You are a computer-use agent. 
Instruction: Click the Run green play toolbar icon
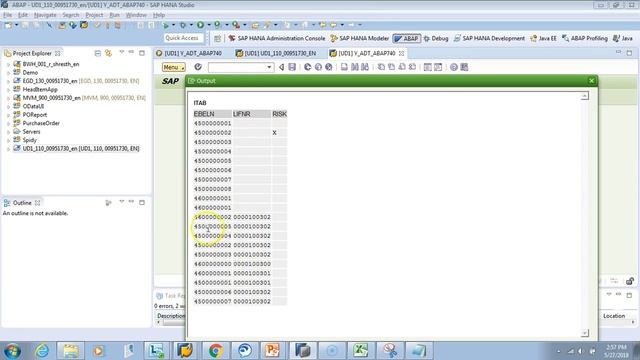coord(200,25)
